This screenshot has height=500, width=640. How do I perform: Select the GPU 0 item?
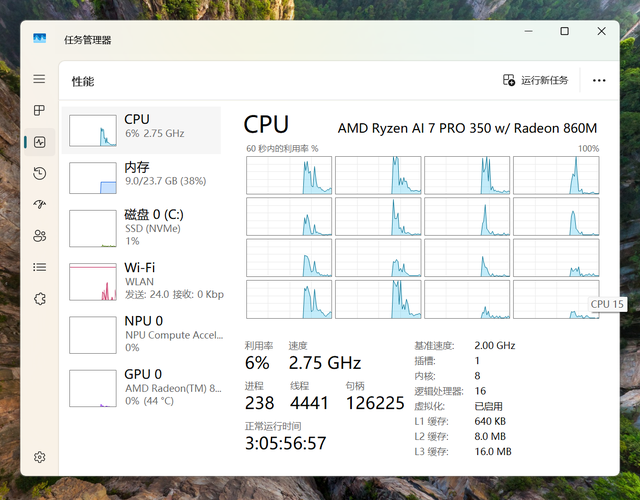pyautogui.click(x=141, y=388)
